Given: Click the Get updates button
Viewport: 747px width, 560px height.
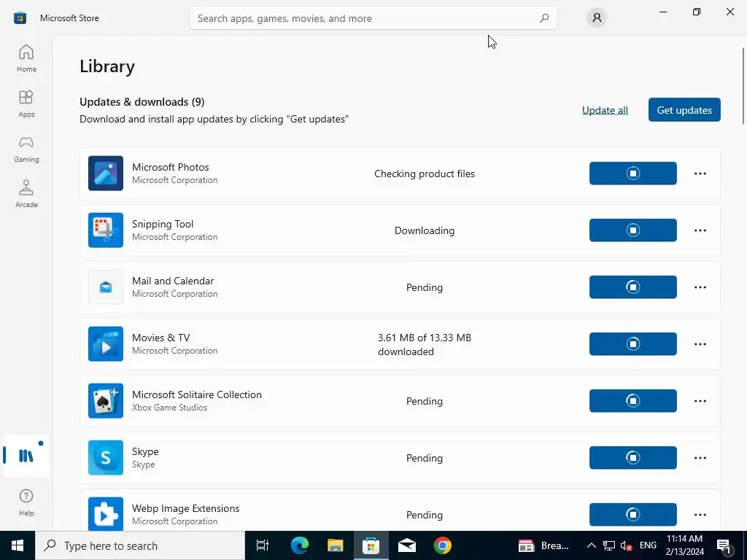Looking at the screenshot, I should [684, 110].
